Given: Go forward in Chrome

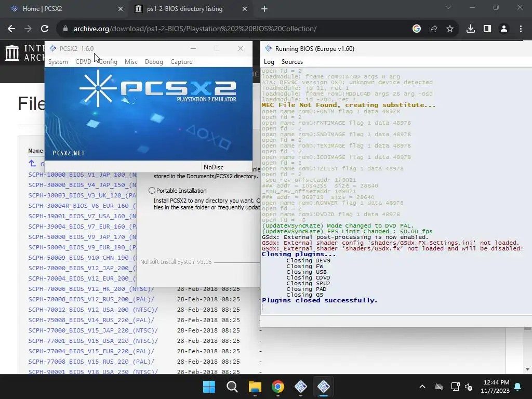Looking at the screenshot, I should click(28, 29).
